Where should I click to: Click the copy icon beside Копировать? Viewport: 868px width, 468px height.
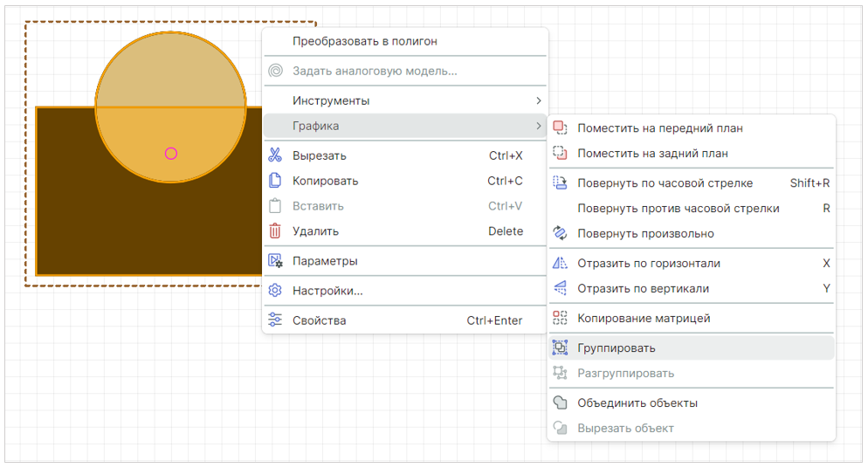[275, 181]
